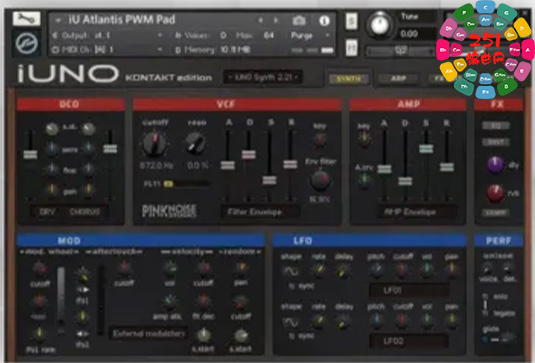Select the LFO1 sine shape icon

[x=290, y=271]
